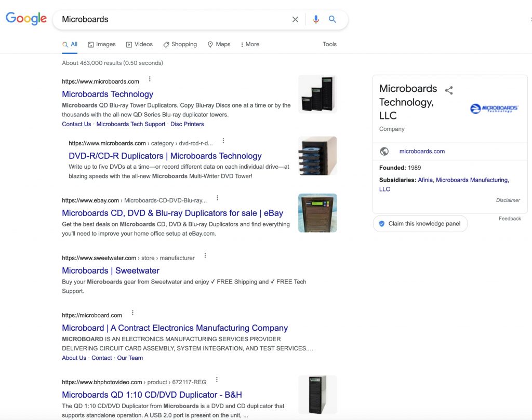Open options menu for microboards.com result
The image size is (532, 420).
(x=150, y=79)
